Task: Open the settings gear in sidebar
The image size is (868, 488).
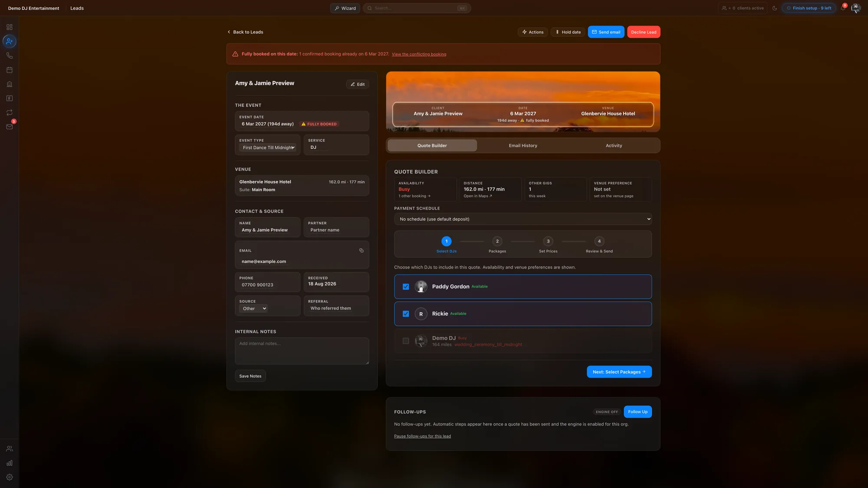Action: pos(9,478)
